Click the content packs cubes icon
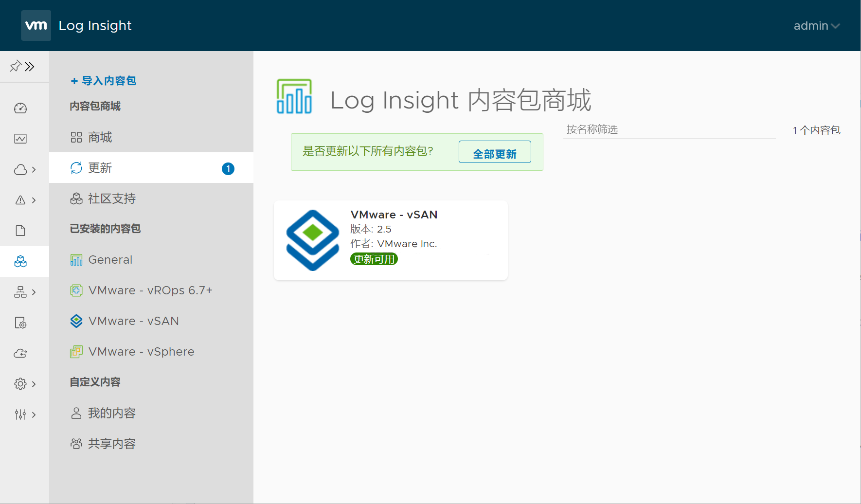 click(20, 262)
